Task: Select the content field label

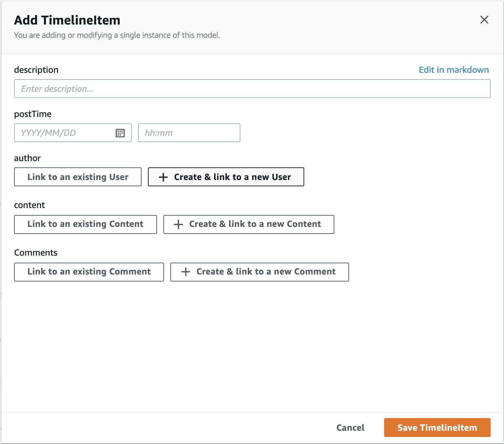Action: [x=29, y=205]
